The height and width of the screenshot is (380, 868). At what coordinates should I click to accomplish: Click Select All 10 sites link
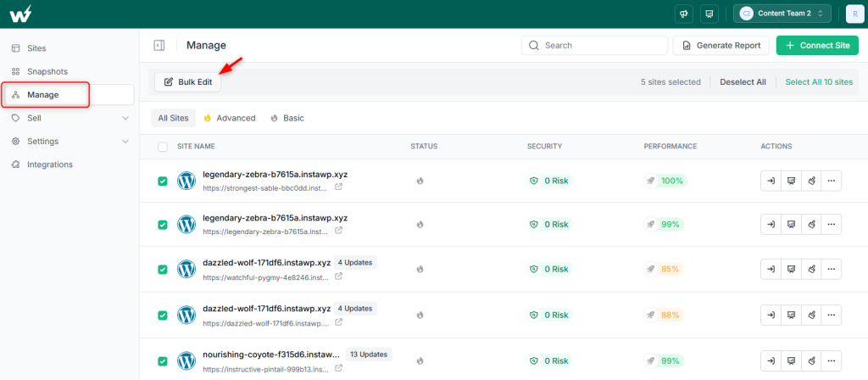pyautogui.click(x=820, y=82)
